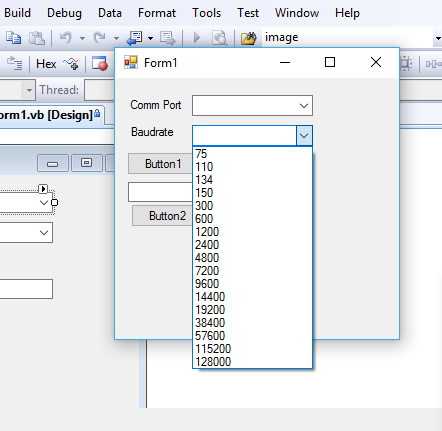
Task: Click the Start Debugging play icon
Action: pos(197,38)
